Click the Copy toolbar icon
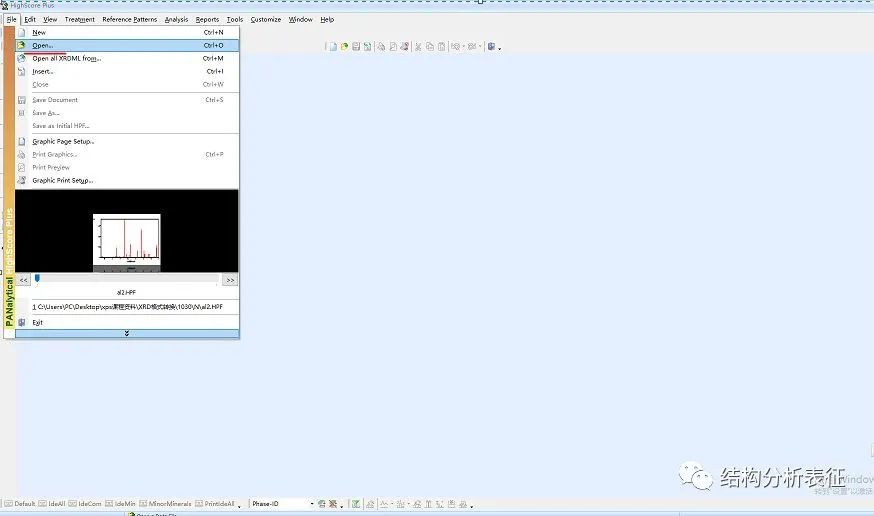Viewport: 874px width, 516px height. point(430,47)
